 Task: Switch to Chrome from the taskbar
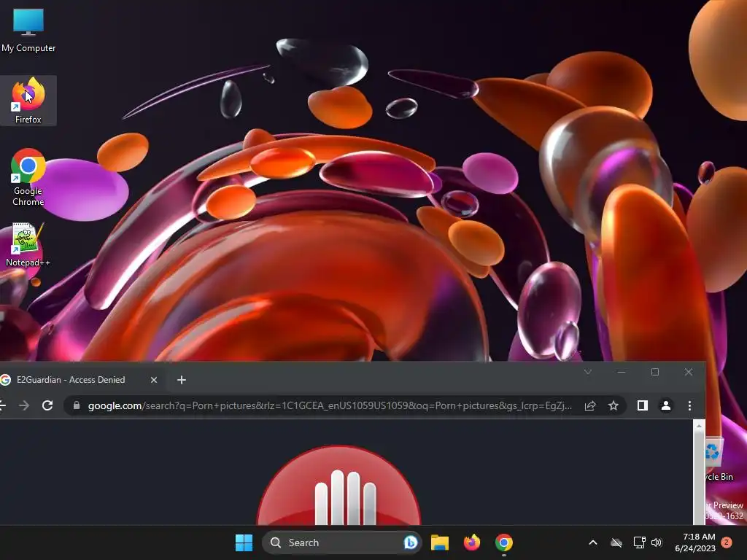click(503, 542)
